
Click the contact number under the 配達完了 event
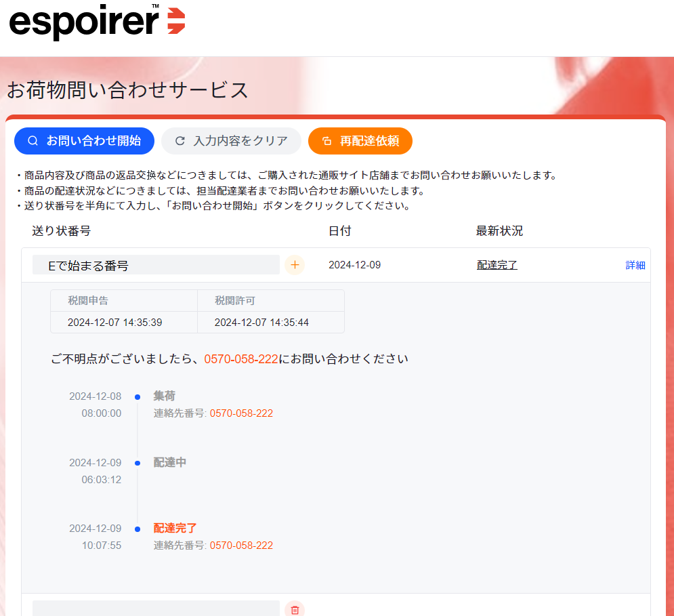tap(241, 546)
